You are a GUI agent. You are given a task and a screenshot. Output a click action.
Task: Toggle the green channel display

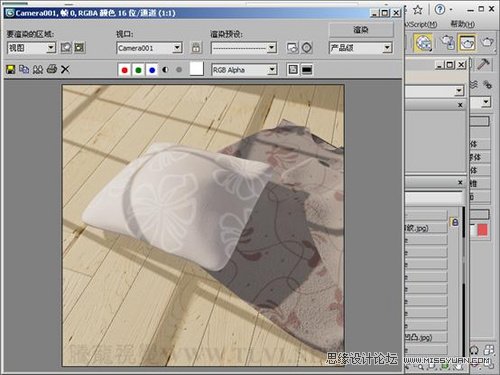(x=138, y=70)
